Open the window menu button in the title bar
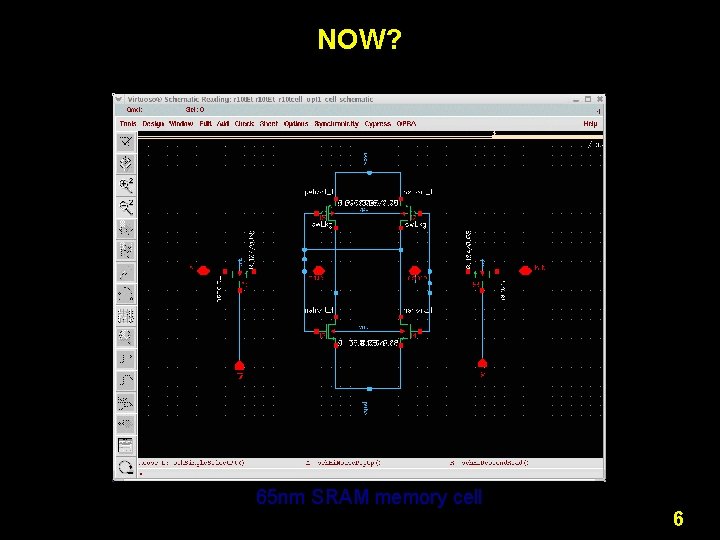The width and height of the screenshot is (720, 540). point(118,99)
